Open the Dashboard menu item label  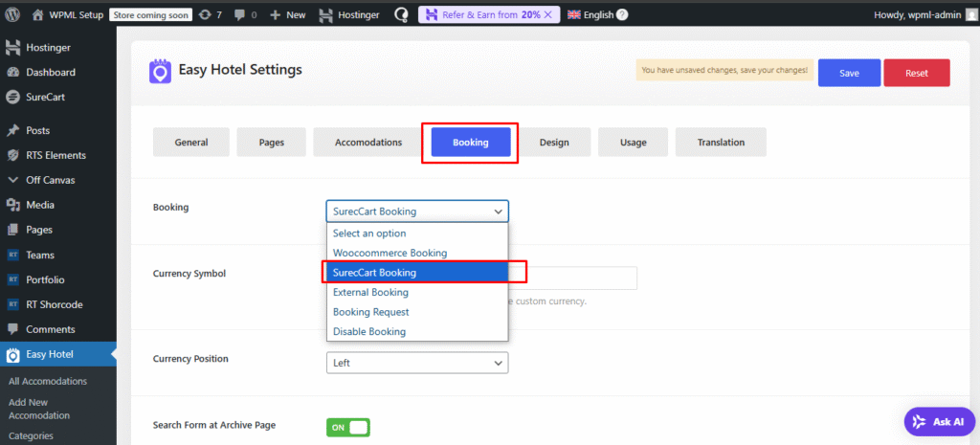click(51, 73)
